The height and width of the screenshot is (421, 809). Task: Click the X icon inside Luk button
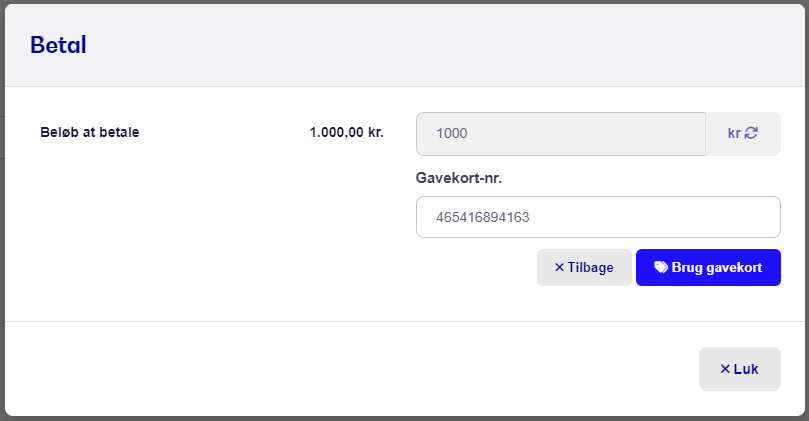(x=725, y=369)
